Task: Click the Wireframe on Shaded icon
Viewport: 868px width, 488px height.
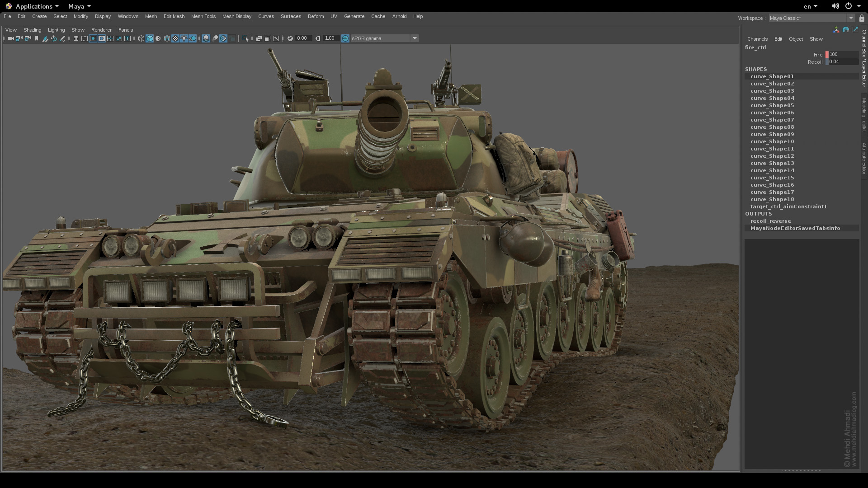Action: (x=167, y=38)
